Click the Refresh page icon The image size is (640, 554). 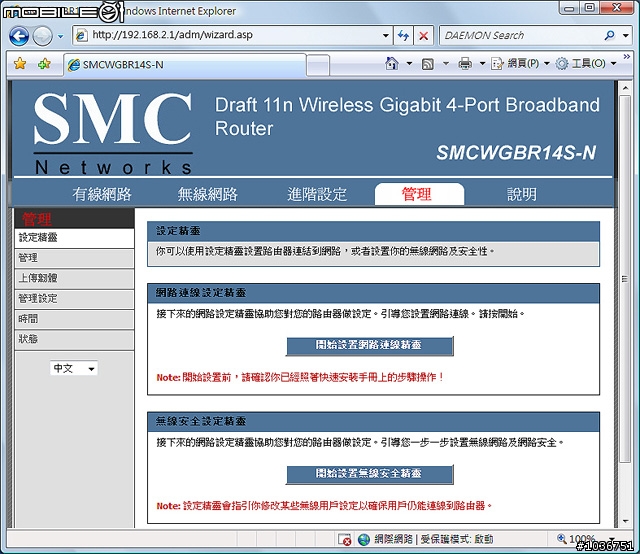(403, 36)
